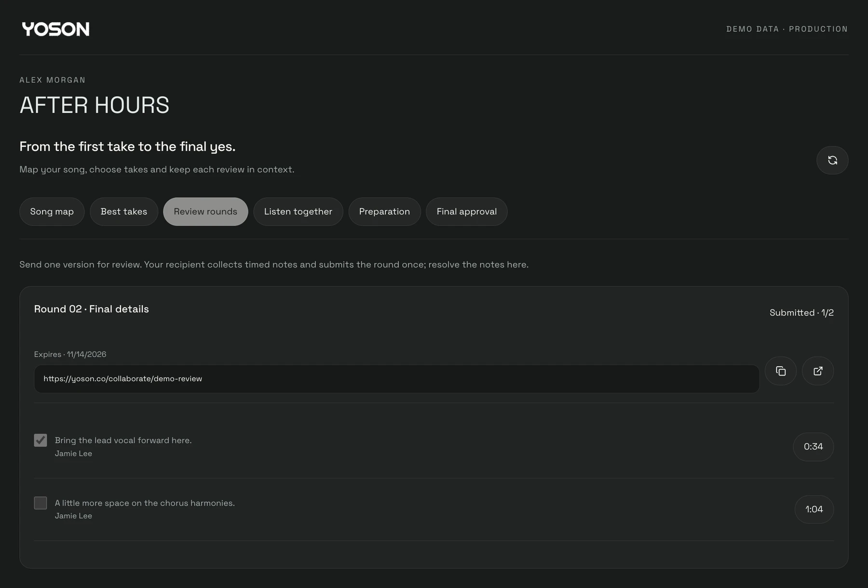This screenshot has width=868, height=588.
Task: Jump to the 0:34 timestamp
Action: click(x=814, y=447)
